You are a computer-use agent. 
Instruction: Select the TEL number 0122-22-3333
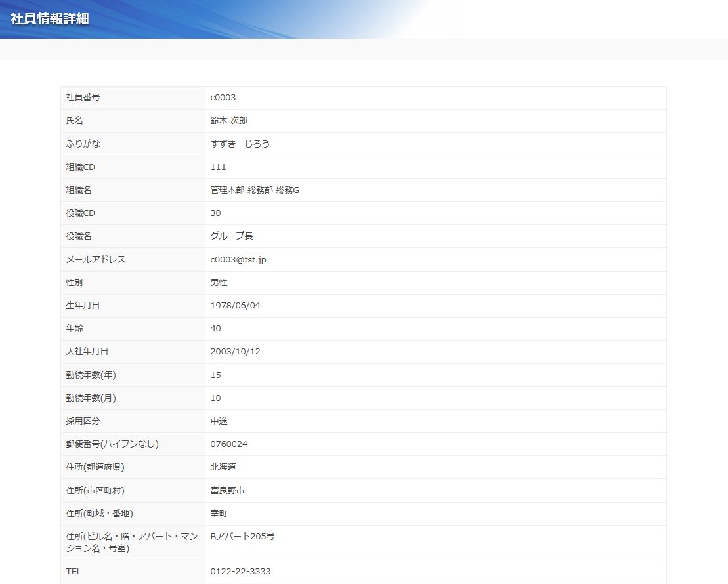(x=240, y=572)
